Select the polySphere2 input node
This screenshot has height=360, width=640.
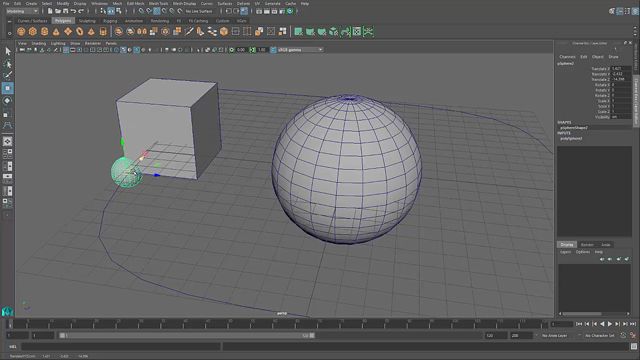(x=571, y=138)
